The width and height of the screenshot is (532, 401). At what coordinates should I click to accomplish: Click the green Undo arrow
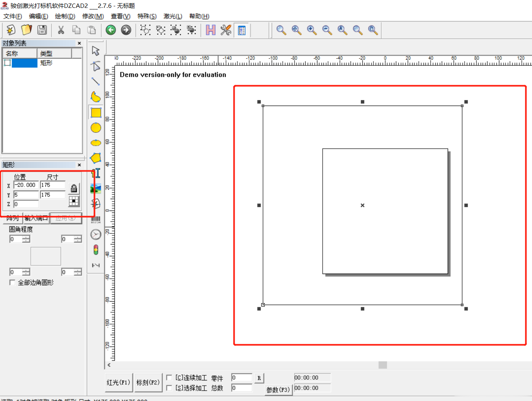click(x=111, y=30)
